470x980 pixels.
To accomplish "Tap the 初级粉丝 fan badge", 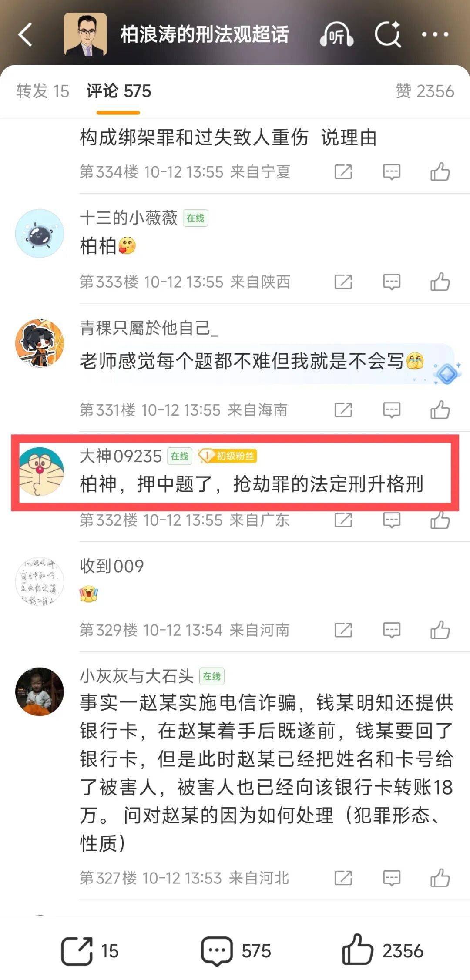I will (x=227, y=456).
